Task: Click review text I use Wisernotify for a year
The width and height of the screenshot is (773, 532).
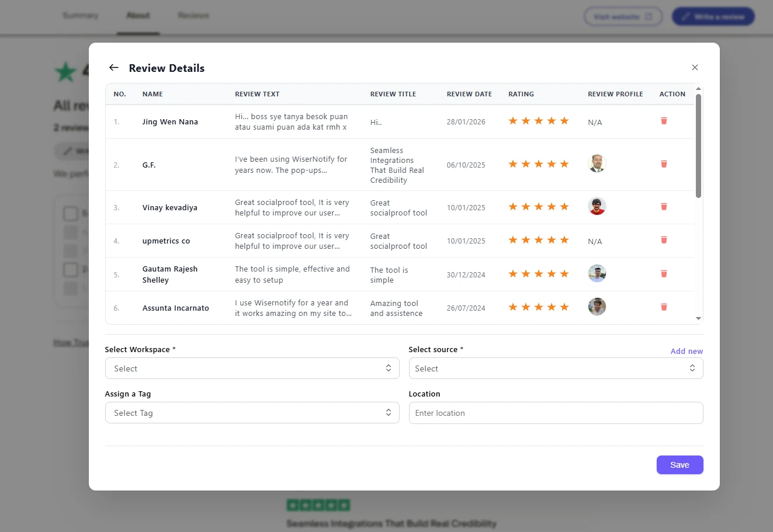Action: click(293, 308)
